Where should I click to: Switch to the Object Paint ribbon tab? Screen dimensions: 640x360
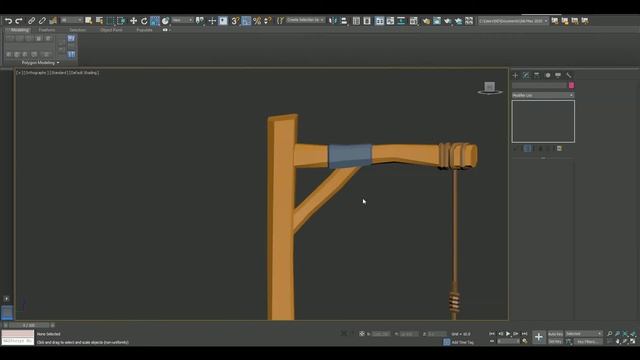[x=111, y=30]
